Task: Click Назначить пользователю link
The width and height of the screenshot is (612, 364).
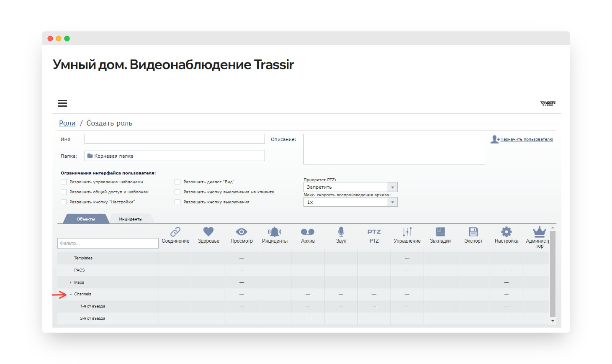Action: (x=527, y=139)
